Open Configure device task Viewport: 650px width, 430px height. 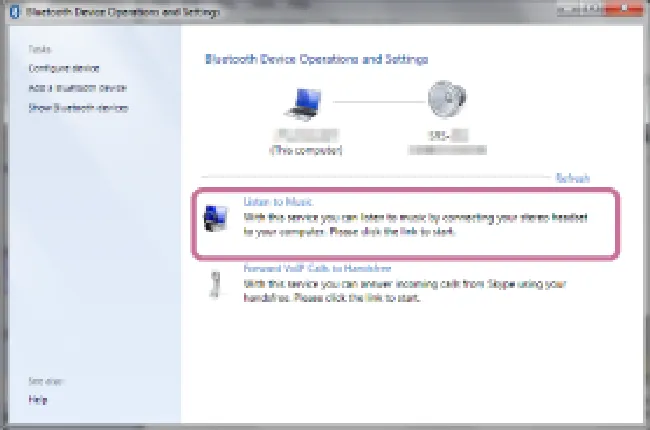point(64,68)
